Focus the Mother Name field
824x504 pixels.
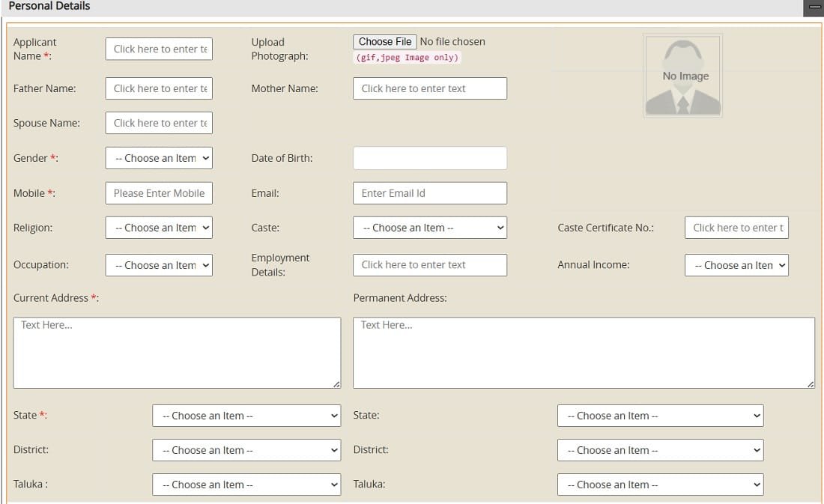(x=430, y=88)
